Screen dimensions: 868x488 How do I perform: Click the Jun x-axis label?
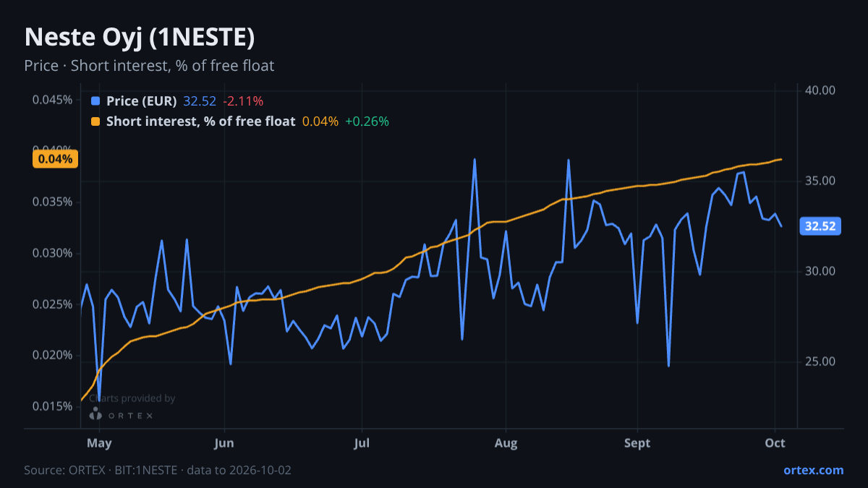[224, 443]
